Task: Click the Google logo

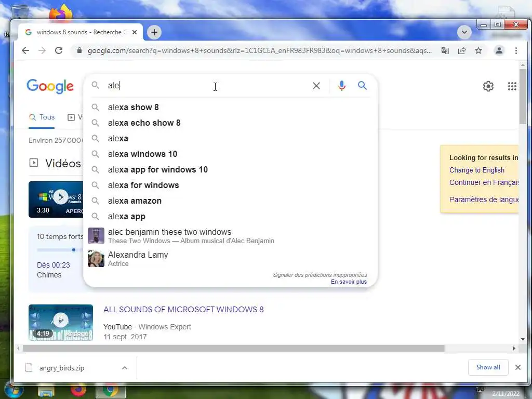Action: 50,86
